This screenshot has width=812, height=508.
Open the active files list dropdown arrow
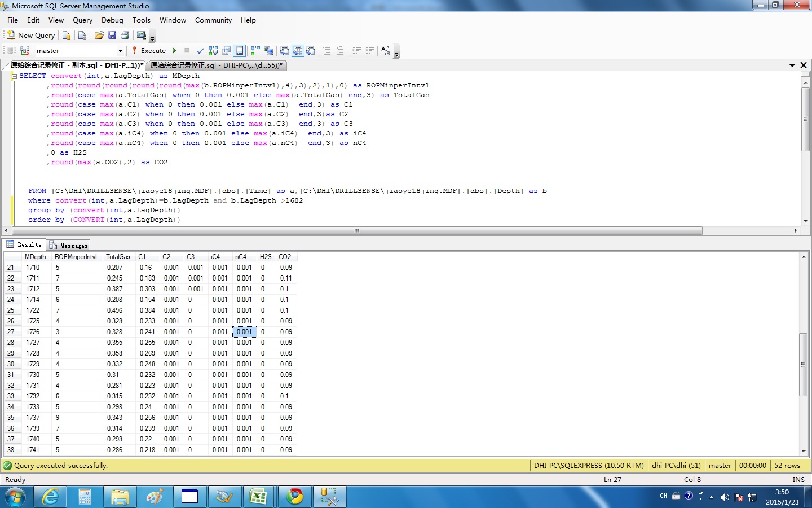[792, 65]
